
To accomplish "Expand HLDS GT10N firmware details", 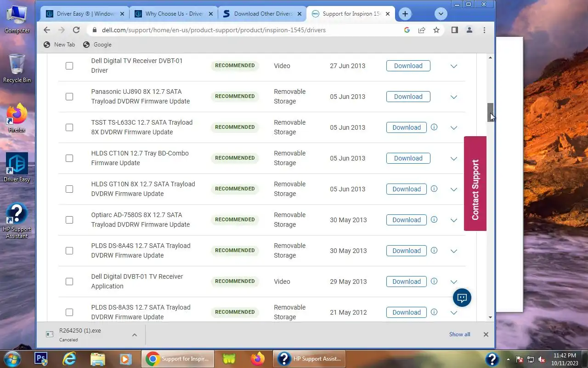I will (454, 190).
